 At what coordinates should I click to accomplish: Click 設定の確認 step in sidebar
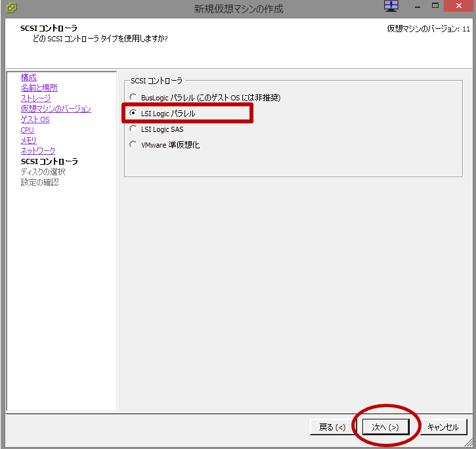(39, 182)
